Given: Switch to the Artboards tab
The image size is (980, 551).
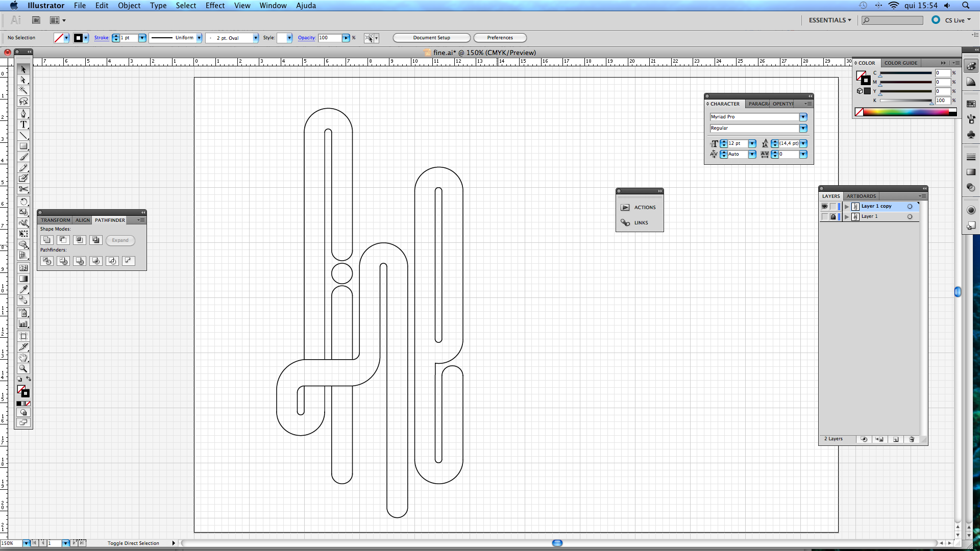Looking at the screenshot, I should pyautogui.click(x=861, y=196).
